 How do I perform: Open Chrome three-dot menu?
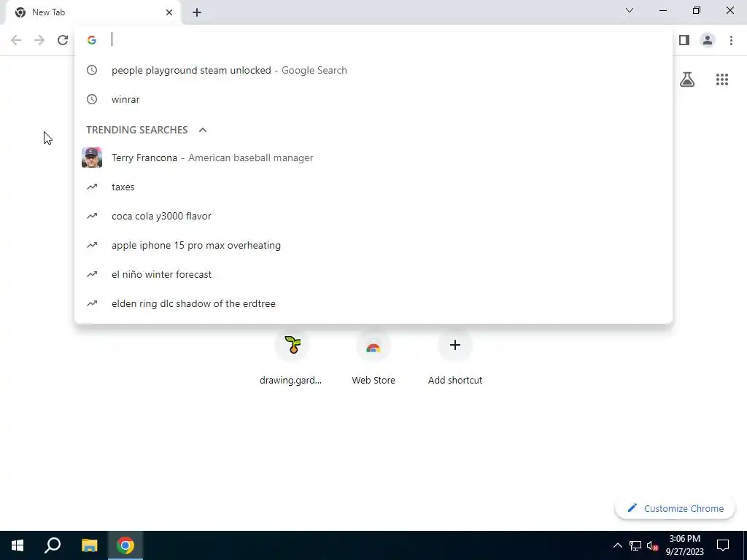click(731, 40)
